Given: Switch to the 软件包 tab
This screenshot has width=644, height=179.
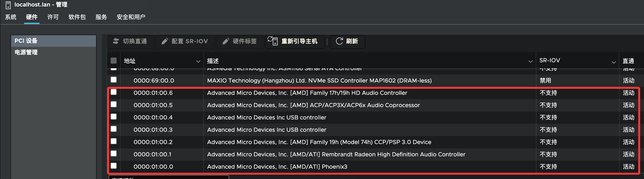Looking at the screenshot, I should (77, 17).
